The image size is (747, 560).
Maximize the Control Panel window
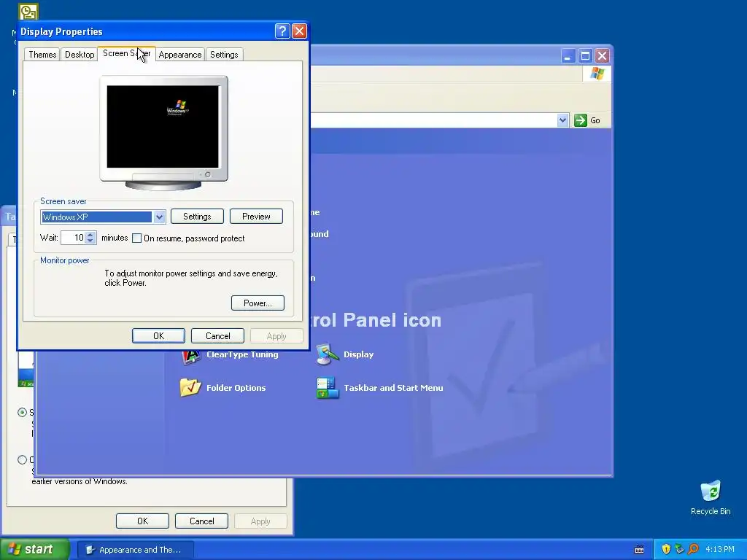tap(585, 56)
